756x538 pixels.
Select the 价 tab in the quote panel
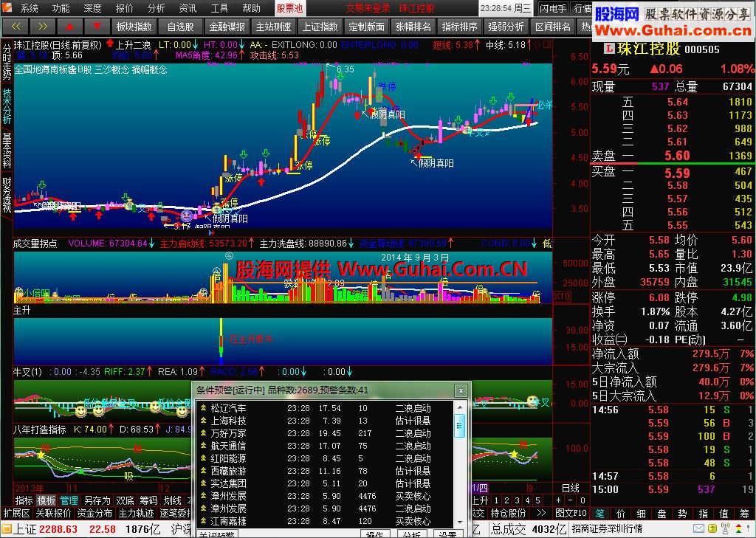coord(620,514)
